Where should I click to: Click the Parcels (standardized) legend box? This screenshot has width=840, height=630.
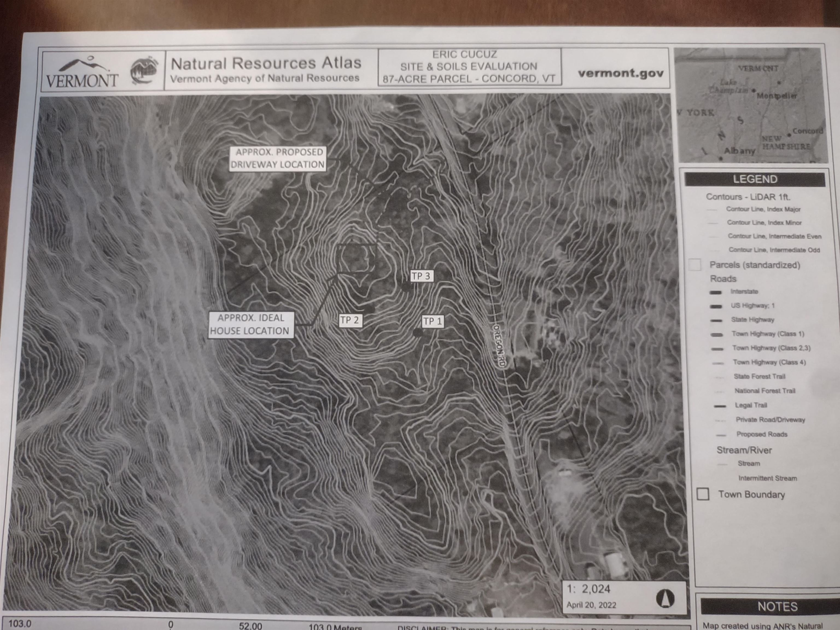(x=695, y=265)
